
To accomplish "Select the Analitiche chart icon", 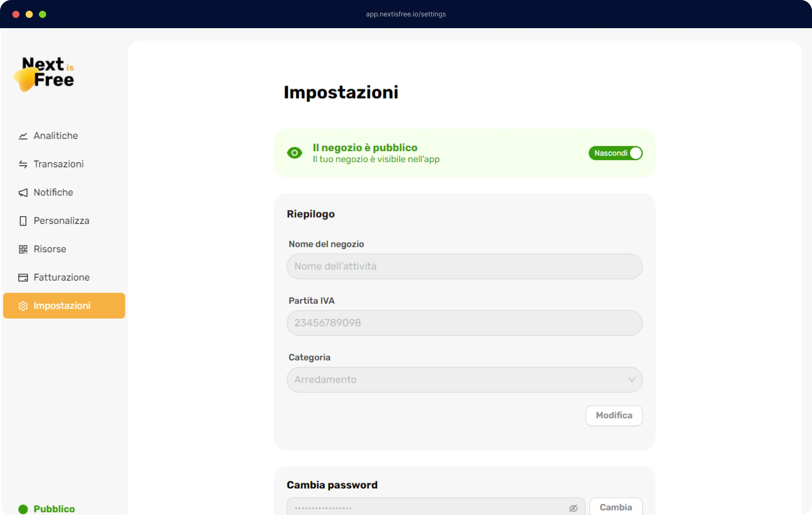I will [x=23, y=136].
